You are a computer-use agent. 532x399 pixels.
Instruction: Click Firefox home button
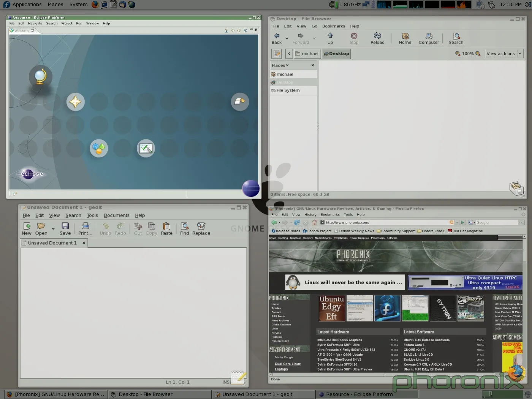[314, 222]
